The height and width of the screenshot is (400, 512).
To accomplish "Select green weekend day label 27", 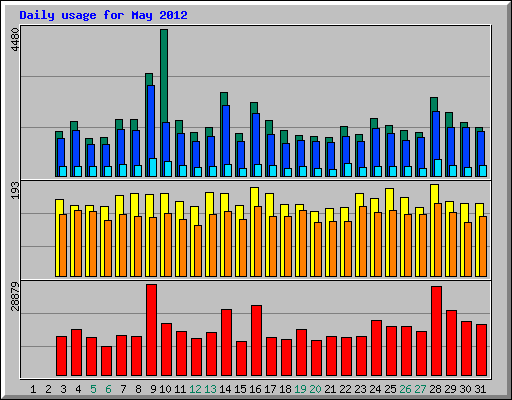I will point(420,389).
